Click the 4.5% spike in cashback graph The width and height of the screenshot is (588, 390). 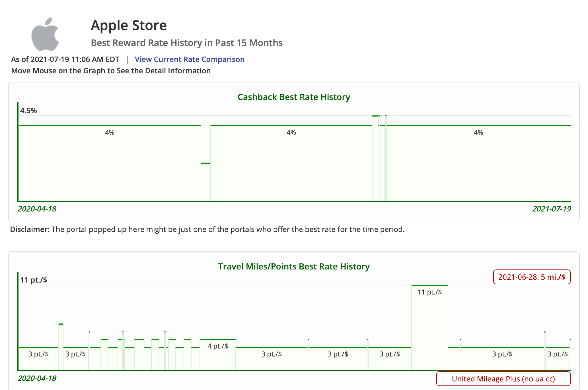[375, 156]
